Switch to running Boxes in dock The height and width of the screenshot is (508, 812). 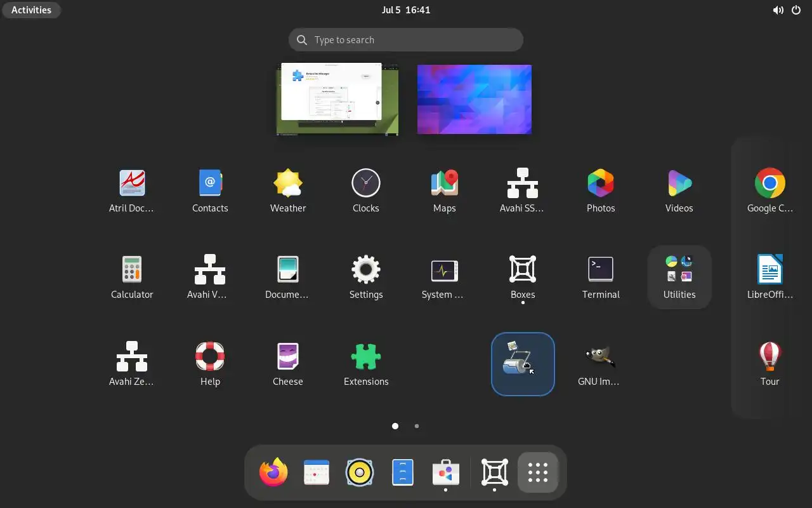495,472
